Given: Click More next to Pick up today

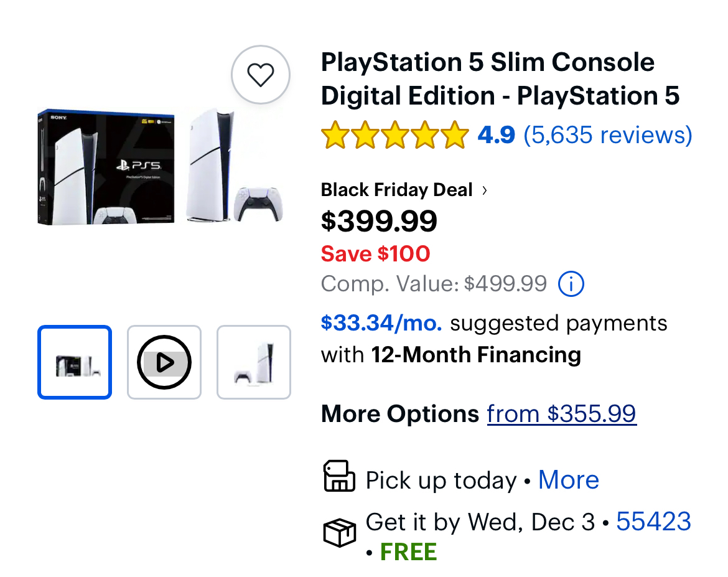Looking at the screenshot, I should [568, 480].
